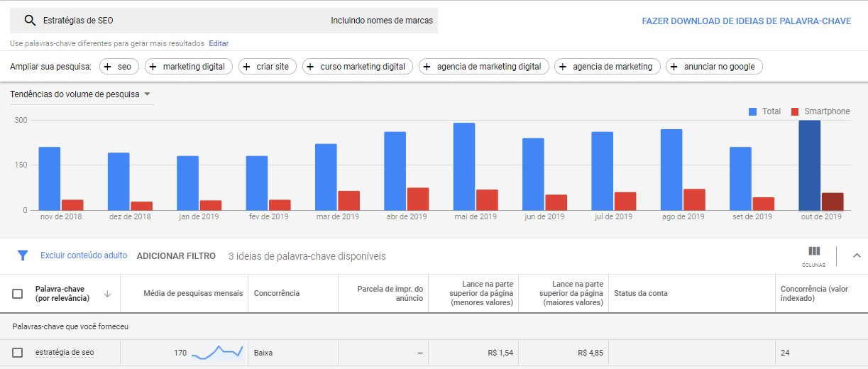Viewport: 868px width, 369px height.
Task: Click the red Smartphone legend swatch
Action: point(795,111)
